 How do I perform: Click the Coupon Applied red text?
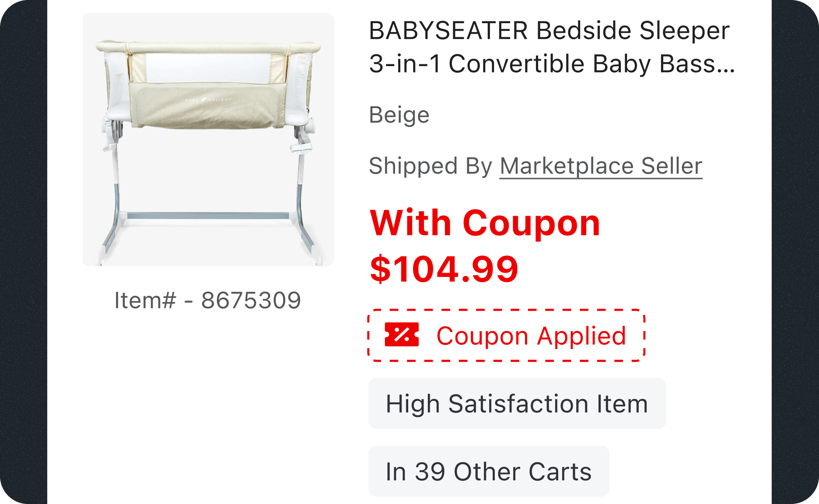coord(531,336)
